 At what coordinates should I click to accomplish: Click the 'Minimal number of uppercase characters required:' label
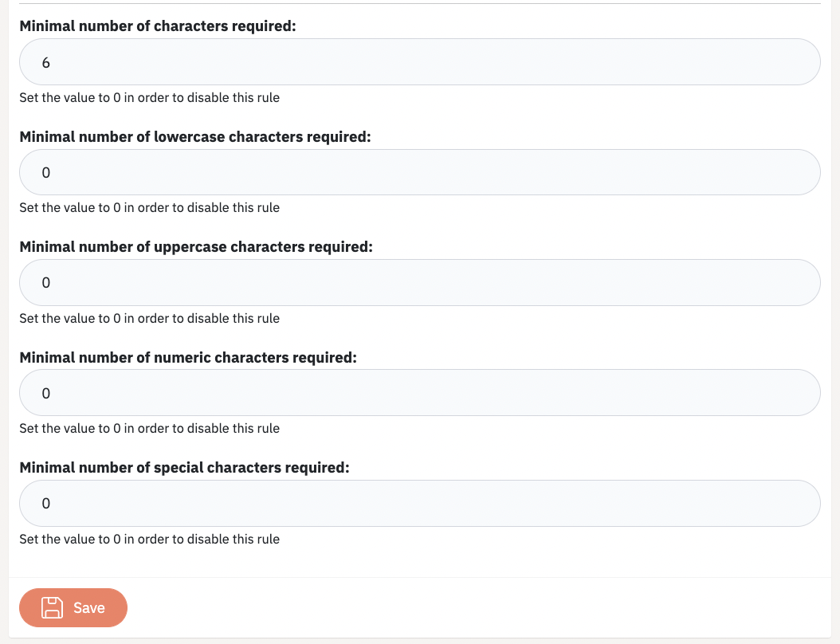click(x=196, y=246)
